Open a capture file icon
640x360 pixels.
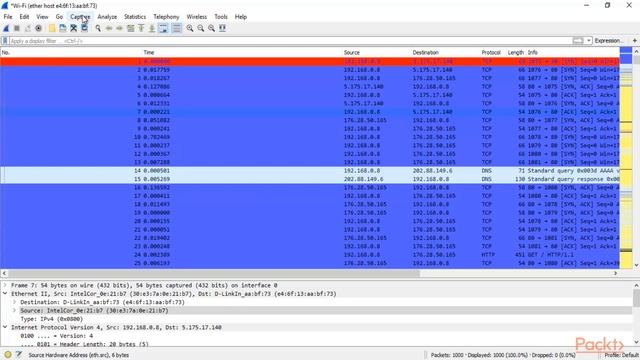coord(52,28)
